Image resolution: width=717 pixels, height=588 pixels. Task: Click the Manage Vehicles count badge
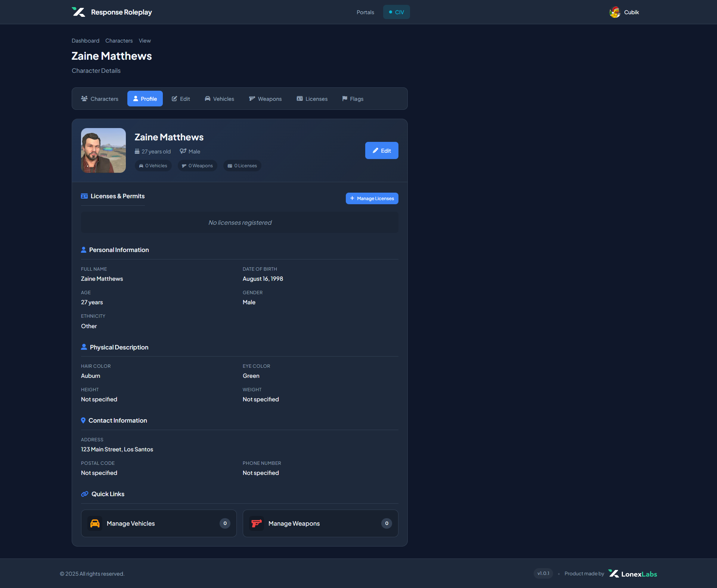coord(225,523)
